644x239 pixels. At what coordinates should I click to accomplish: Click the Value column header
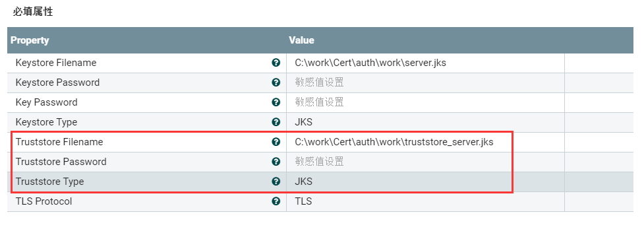coord(301,40)
